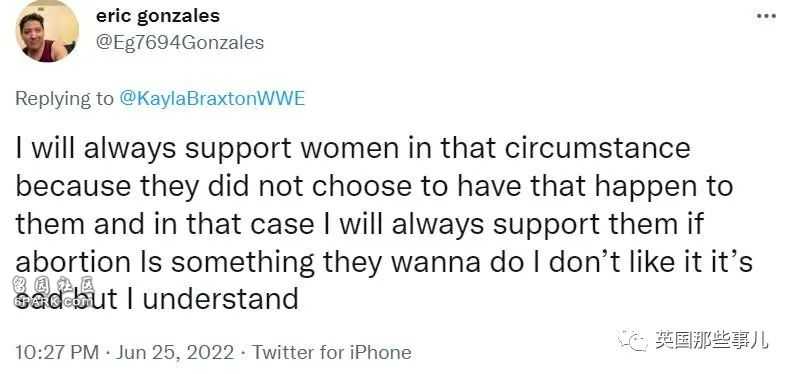This screenshot has height=374, width=794.
Task: Click the @Eg7694Gonzales handle
Action: 180,43
